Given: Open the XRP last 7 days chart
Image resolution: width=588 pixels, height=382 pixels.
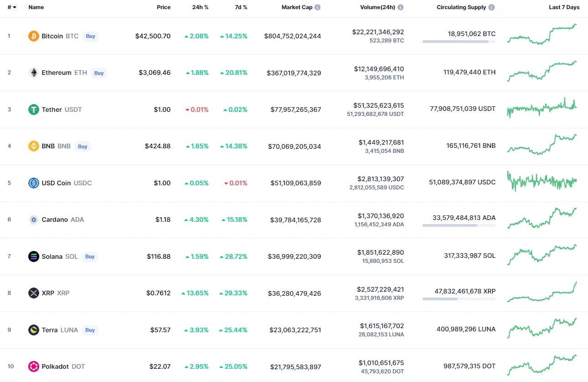Looking at the screenshot, I should (541, 293).
